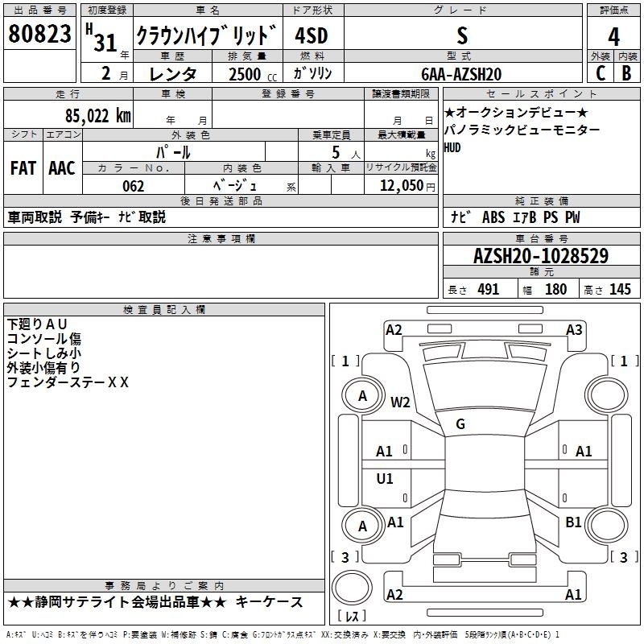The height and width of the screenshot is (644, 644).
Task: Click color number 062
Action: (x=133, y=186)
